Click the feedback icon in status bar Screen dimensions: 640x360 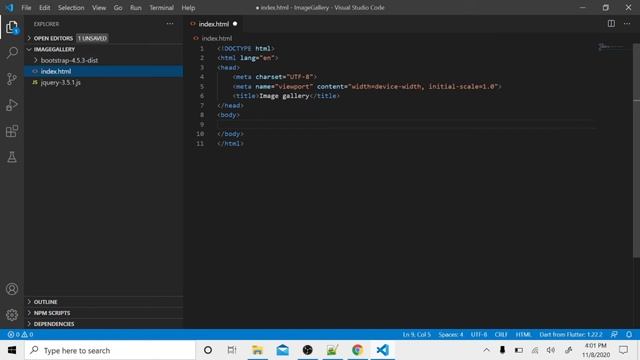click(614, 334)
